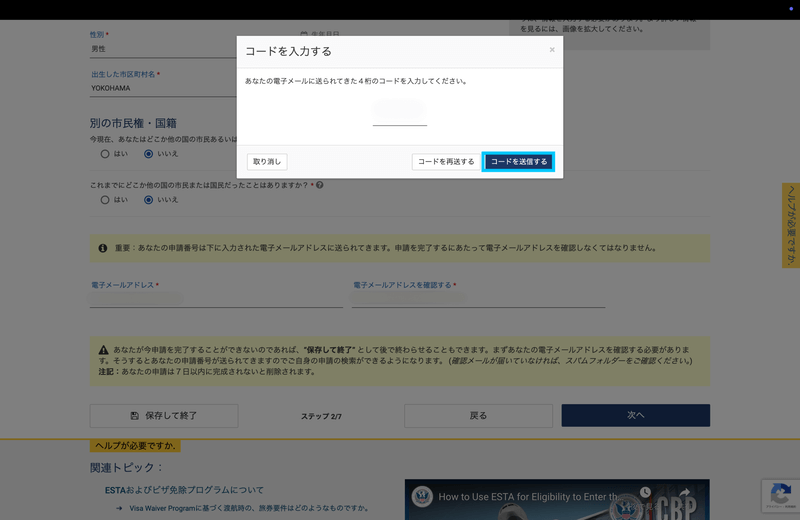Click the yellow ヘルプが必要ですか label
The width and height of the screenshot is (800, 520).
click(135, 445)
